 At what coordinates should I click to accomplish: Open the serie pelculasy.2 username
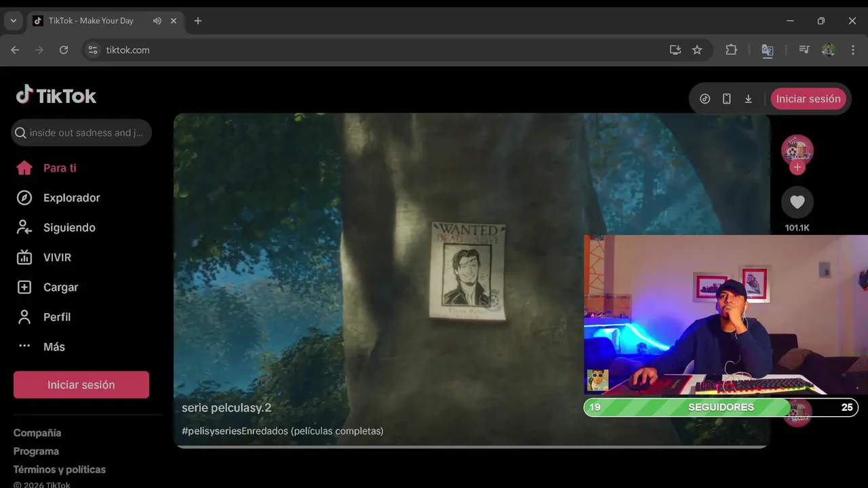(226, 408)
